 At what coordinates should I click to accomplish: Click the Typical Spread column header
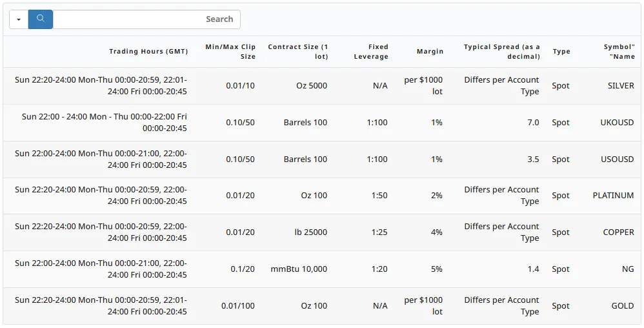pyautogui.click(x=501, y=52)
